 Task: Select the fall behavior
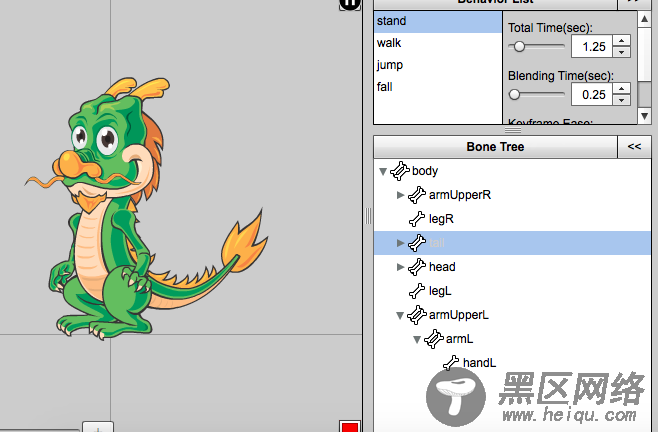pyautogui.click(x=438, y=87)
